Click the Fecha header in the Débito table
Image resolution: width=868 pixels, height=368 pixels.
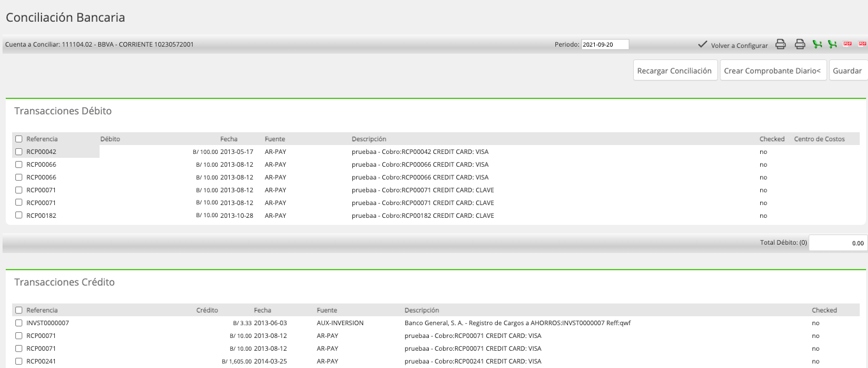(x=228, y=139)
